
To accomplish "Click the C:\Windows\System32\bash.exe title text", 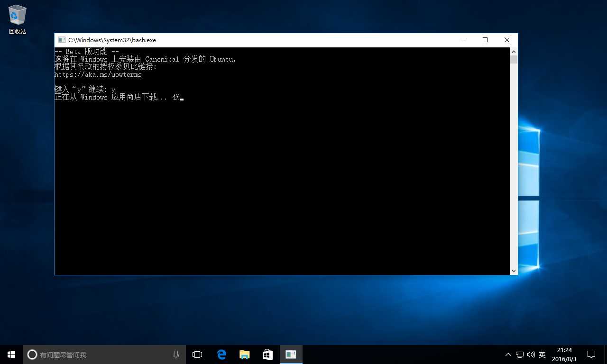I will [x=112, y=40].
